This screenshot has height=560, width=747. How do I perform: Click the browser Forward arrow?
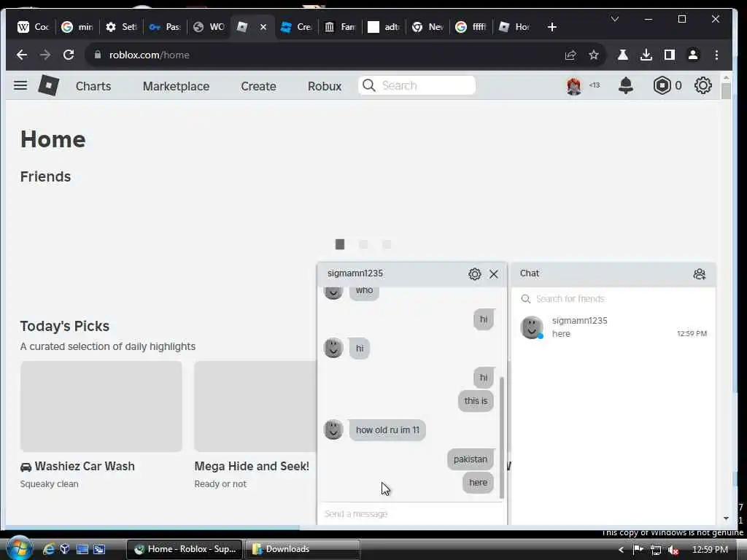(45, 55)
